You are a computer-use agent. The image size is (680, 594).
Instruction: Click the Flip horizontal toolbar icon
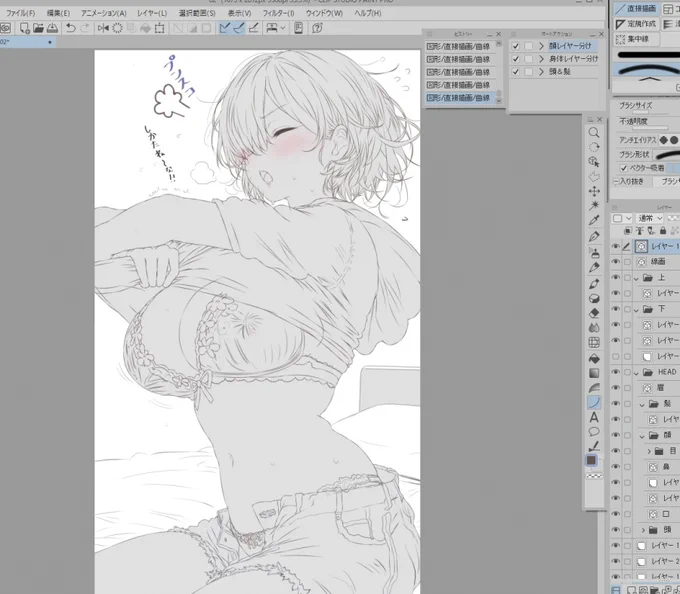click(x=103, y=28)
